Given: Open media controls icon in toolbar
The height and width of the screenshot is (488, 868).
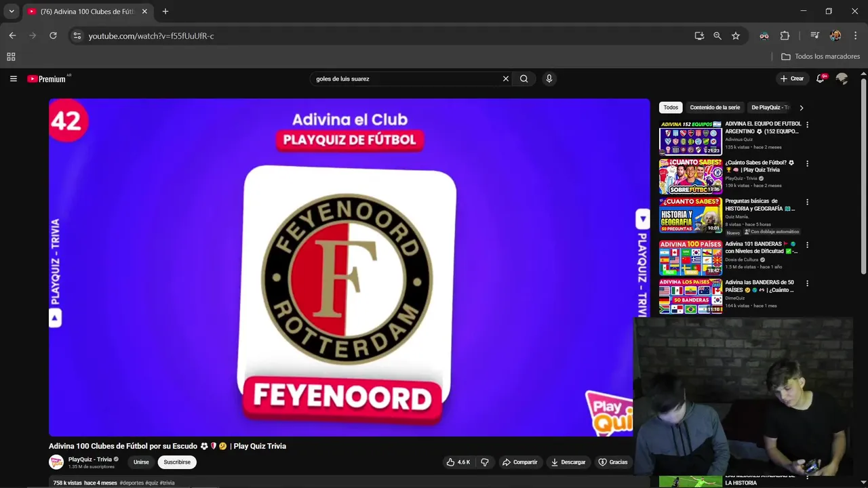Looking at the screenshot, I should click(x=815, y=36).
